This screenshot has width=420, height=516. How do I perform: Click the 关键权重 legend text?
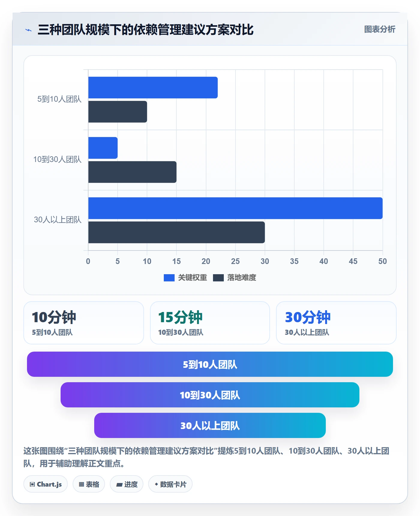(193, 278)
